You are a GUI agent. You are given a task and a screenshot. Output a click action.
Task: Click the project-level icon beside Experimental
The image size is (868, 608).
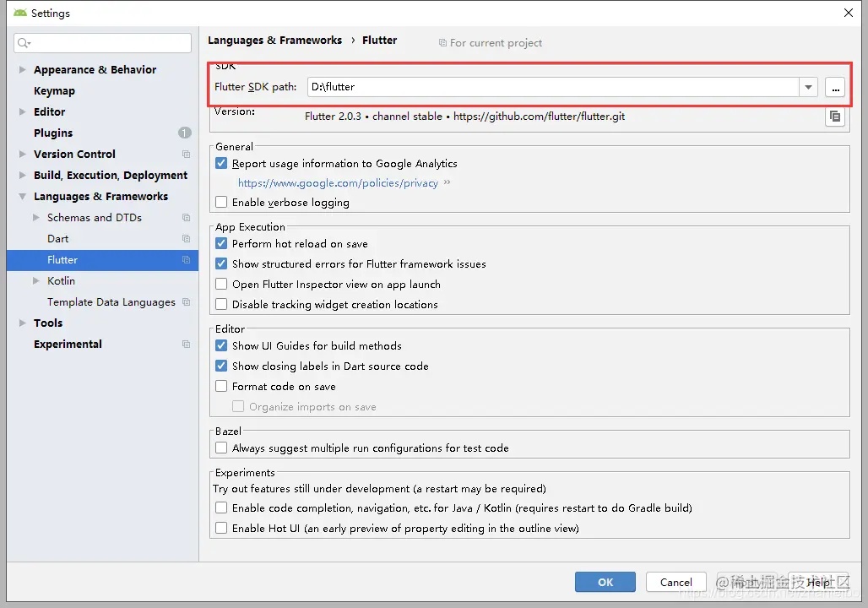186,345
